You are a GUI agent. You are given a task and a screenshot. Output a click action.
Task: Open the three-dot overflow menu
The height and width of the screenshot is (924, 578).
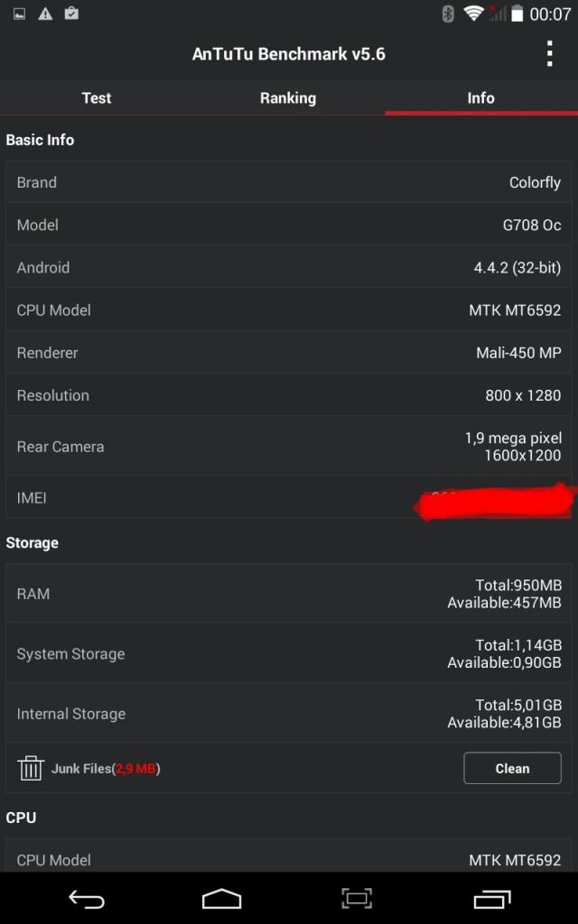tap(549, 54)
